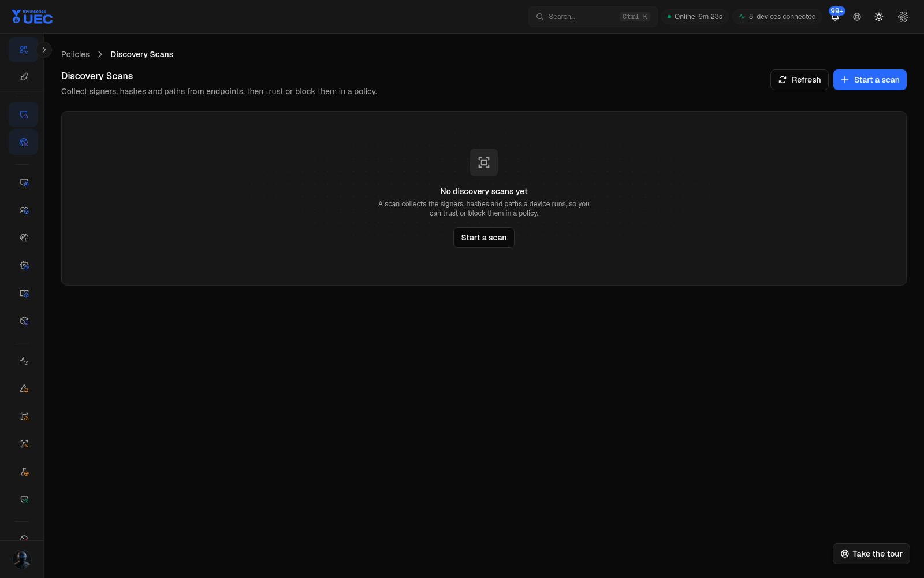Open the fingerprint hash sidebar icon
This screenshot has height=578, width=924.
tap(24, 238)
